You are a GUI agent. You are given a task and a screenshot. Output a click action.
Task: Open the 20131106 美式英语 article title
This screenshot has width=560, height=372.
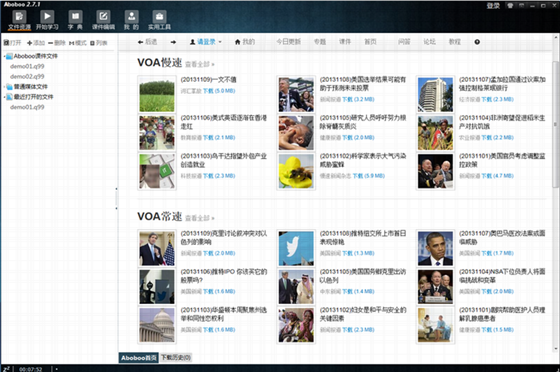224,122
